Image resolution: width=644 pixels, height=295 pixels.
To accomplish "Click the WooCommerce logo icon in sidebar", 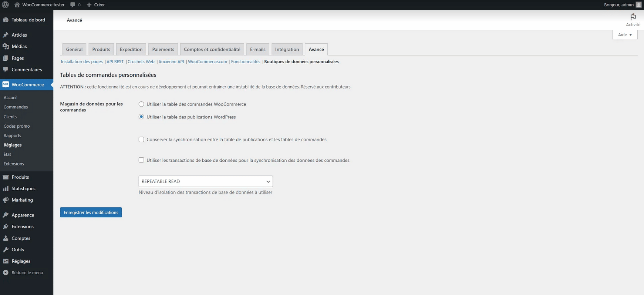I will pyautogui.click(x=6, y=84).
